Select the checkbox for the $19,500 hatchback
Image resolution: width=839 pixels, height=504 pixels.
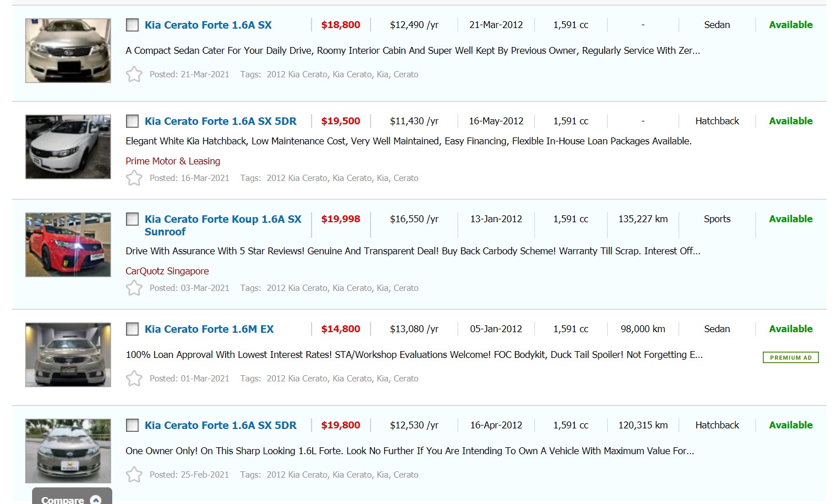[132, 121]
